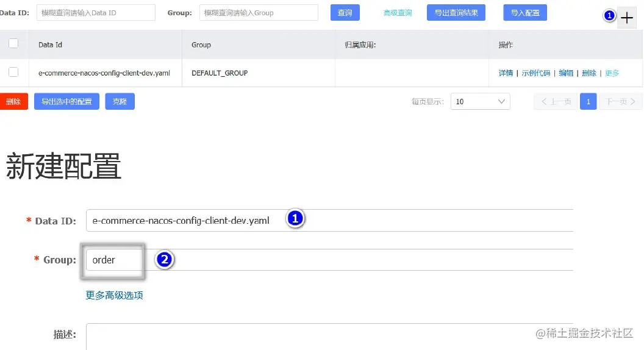
Task: Click the 编辑 edit link in row
Action: 566,73
